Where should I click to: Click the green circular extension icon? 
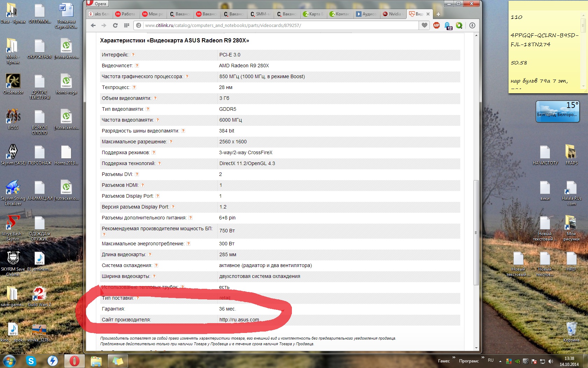click(459, 25)
